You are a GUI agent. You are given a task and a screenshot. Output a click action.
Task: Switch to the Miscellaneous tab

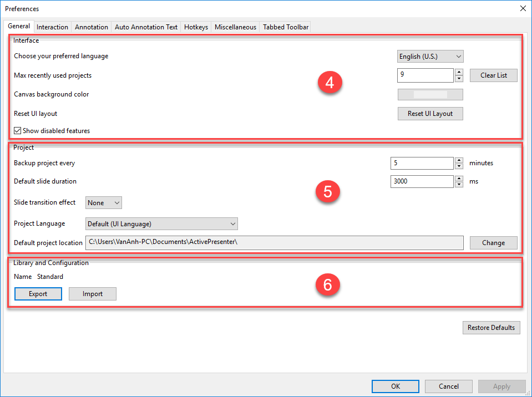tap(235, 27)
